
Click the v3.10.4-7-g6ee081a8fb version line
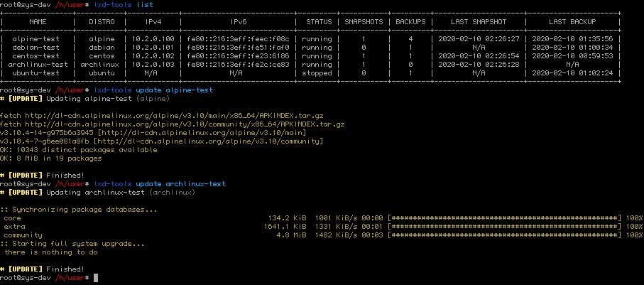pos(162,141)
